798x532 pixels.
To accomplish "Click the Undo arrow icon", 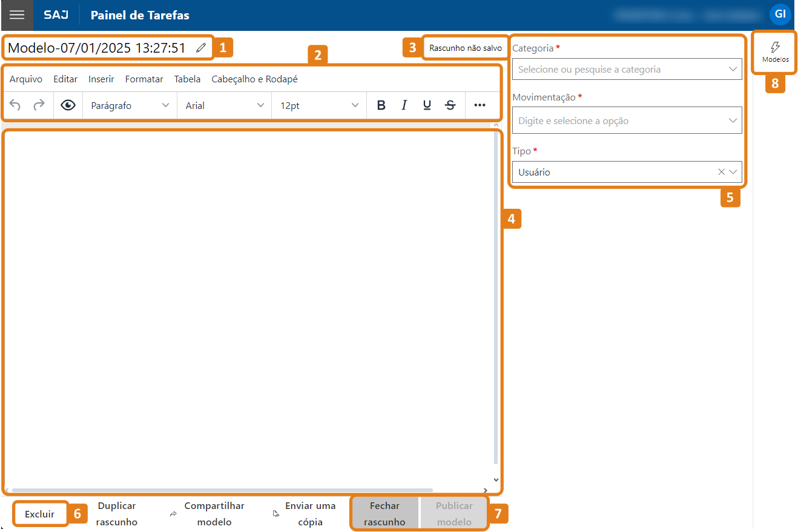I will pos(15,105).
